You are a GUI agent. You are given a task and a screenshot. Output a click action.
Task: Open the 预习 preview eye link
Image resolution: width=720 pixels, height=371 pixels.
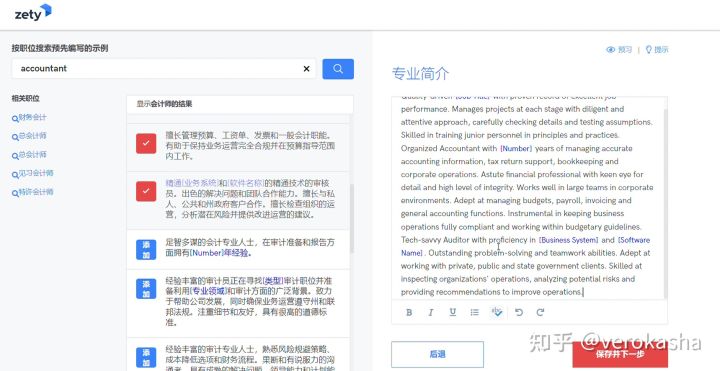(619, 50)
